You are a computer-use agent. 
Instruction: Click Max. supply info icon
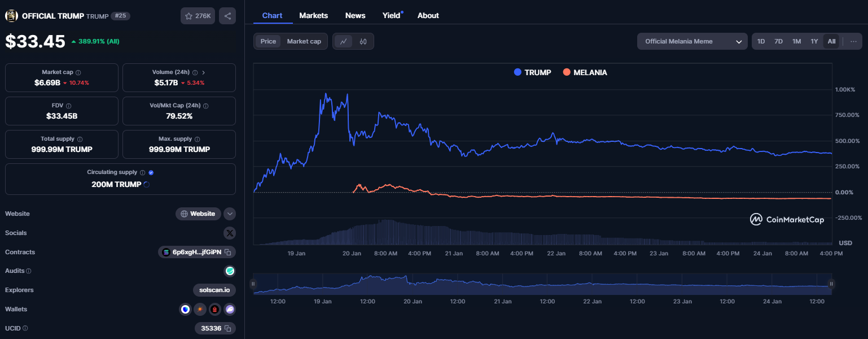tap(196, 139)
